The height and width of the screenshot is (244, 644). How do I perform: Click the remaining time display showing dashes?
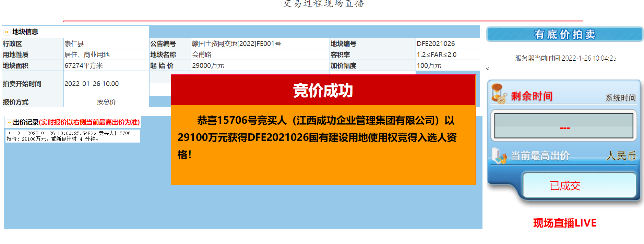(564, 126)
